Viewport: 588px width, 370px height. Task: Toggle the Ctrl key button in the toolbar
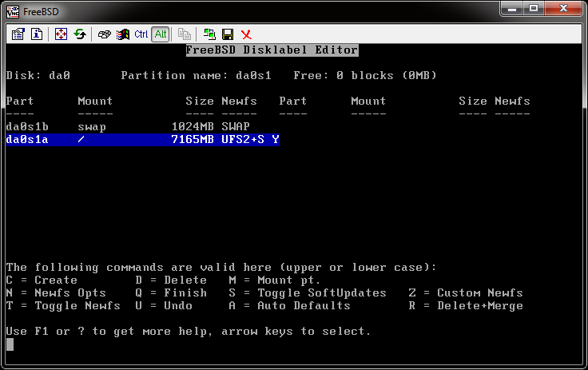coord(141,34)
